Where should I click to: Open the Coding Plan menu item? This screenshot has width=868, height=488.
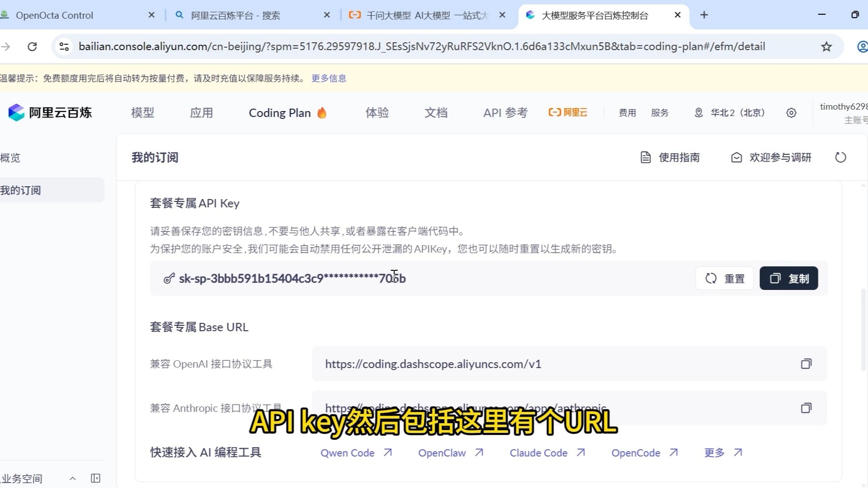coord(288,113)
